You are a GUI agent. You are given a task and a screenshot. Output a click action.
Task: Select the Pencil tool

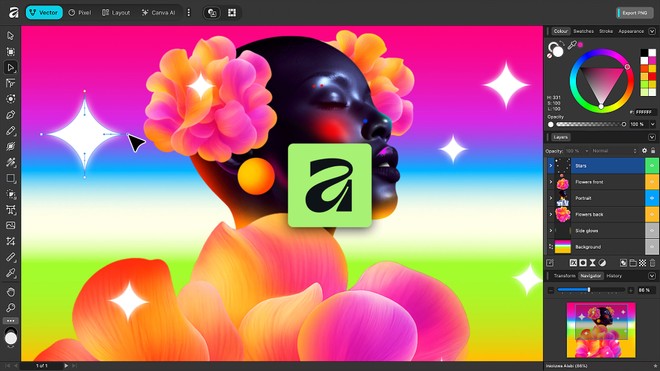click(11, 131)
